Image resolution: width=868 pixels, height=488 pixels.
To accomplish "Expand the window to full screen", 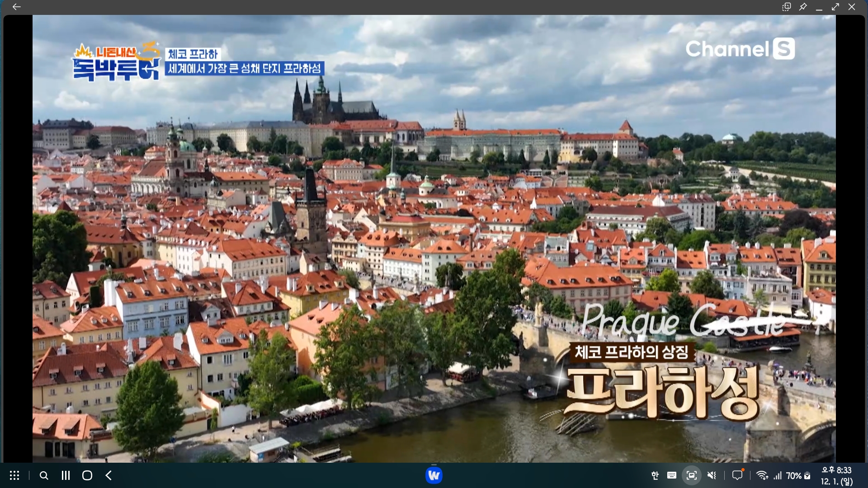I will 835,7.
